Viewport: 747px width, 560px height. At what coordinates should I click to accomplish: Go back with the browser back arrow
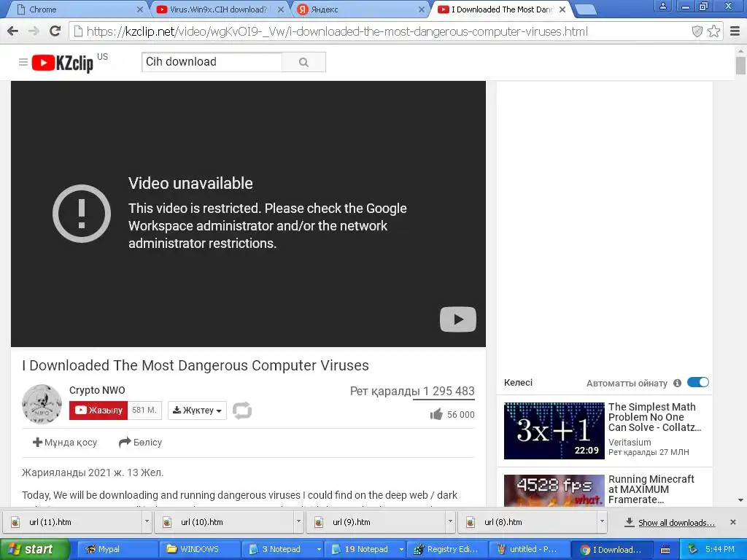pos(13,31)
